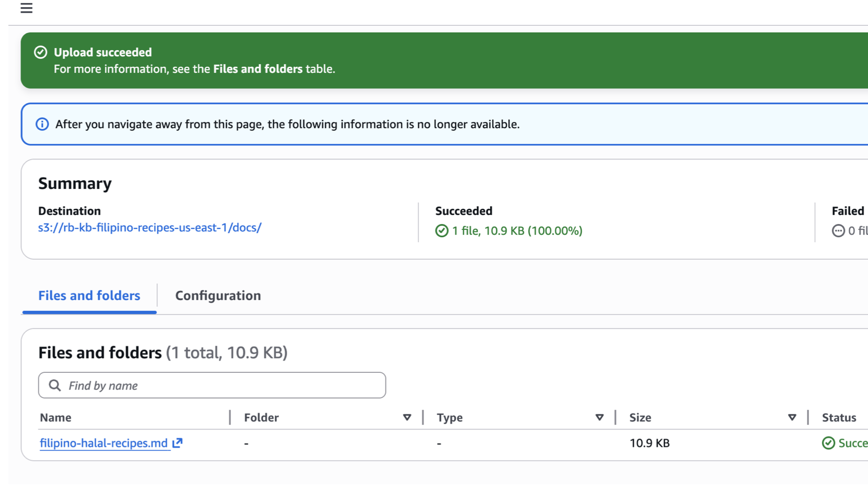This screenshot has height=488, width=868.
Task: Click the search magnifier icon
Action: click(55, 385)
